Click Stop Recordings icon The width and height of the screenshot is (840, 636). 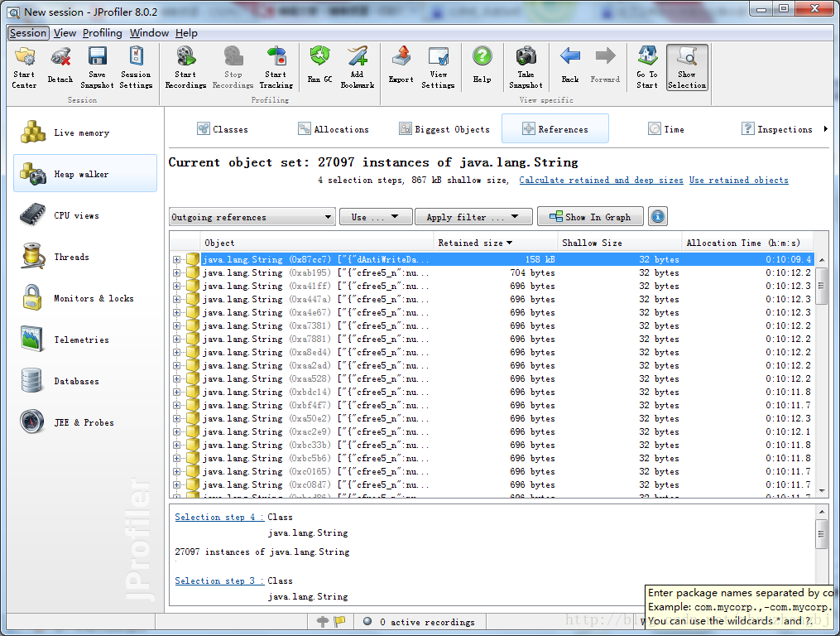(233, 68)
